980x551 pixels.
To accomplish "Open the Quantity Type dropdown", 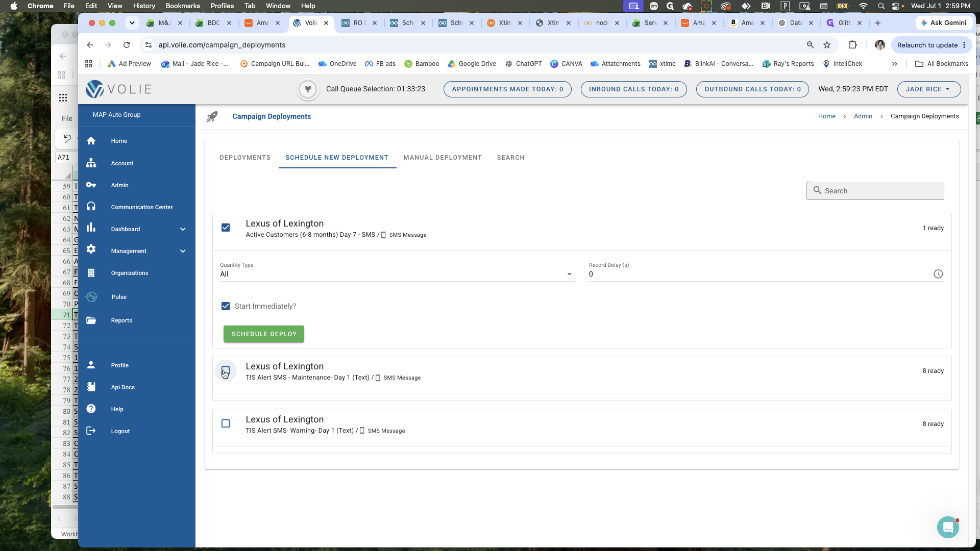I will coord(397,274).
